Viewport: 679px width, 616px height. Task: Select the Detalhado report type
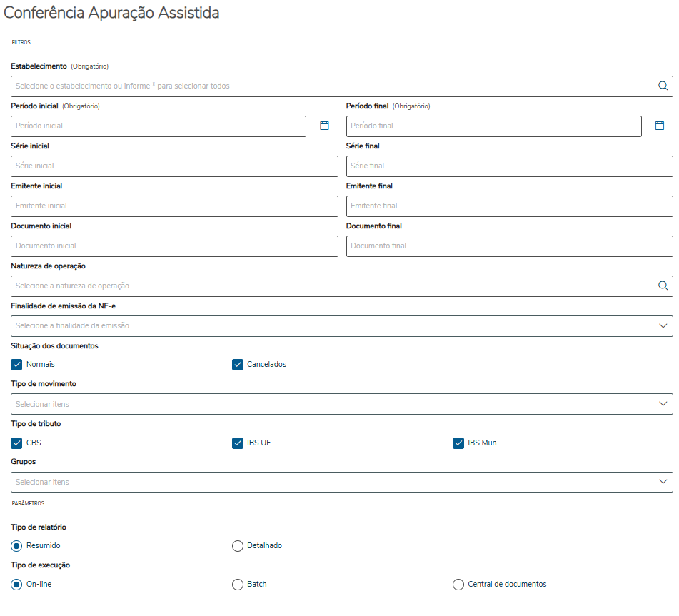238,545
